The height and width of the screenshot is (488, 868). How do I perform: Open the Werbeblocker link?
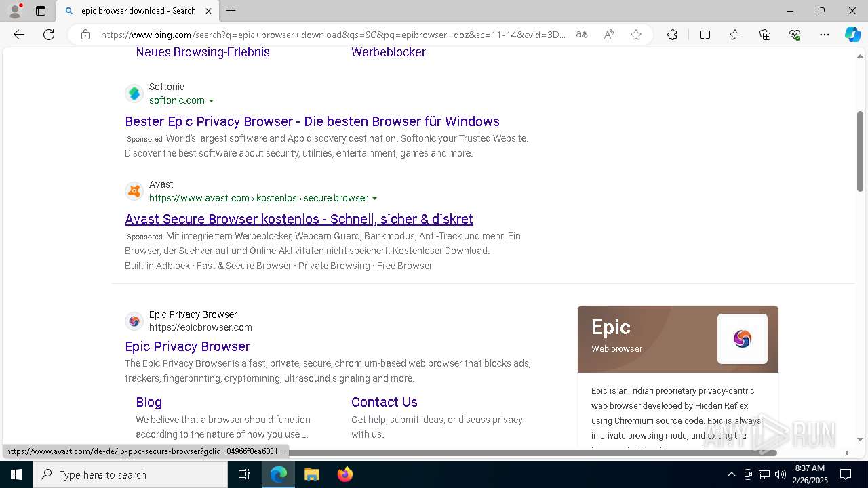389,52
